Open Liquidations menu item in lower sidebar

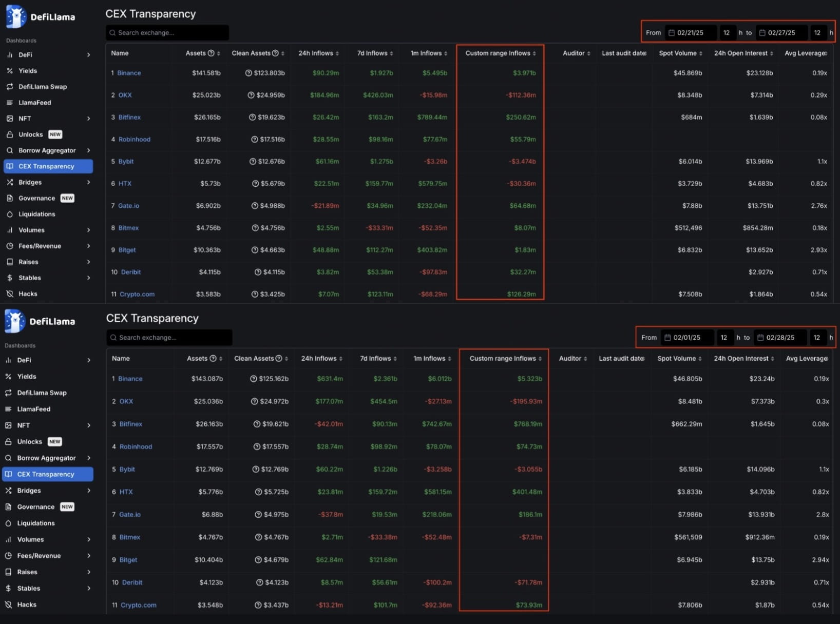pyautogui.click(x=36, y=523)
